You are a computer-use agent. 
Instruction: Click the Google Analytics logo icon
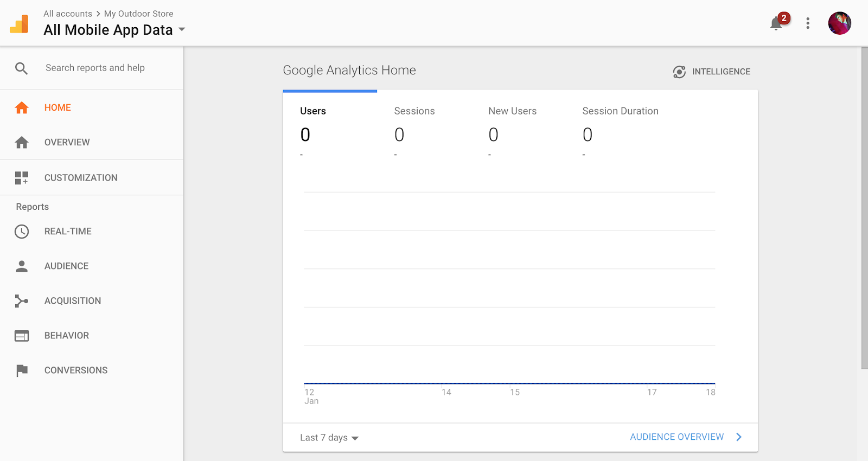(x=19, y=24)
